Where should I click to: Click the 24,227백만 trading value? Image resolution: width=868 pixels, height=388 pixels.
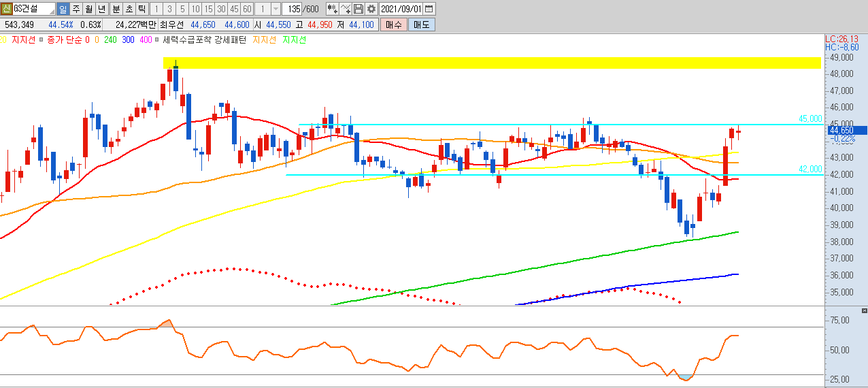point(136,25)
